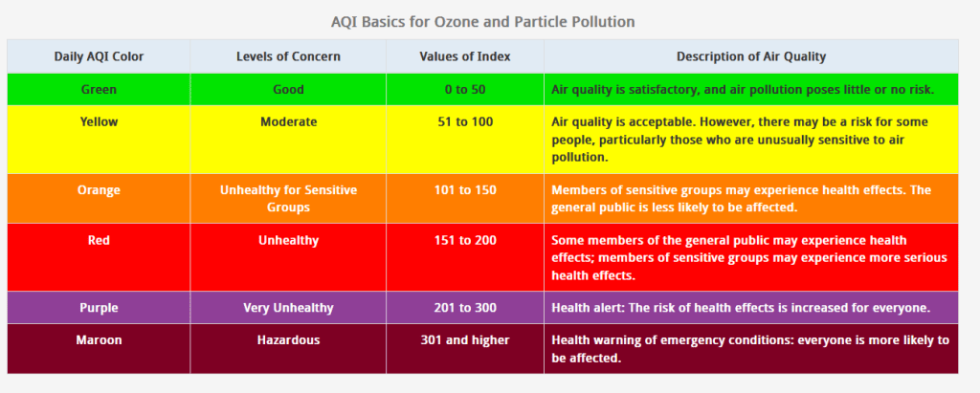Select the Description of Air Quality header
Image resolution: width=980 pixels, height=393 pixels.
(751, 56)
